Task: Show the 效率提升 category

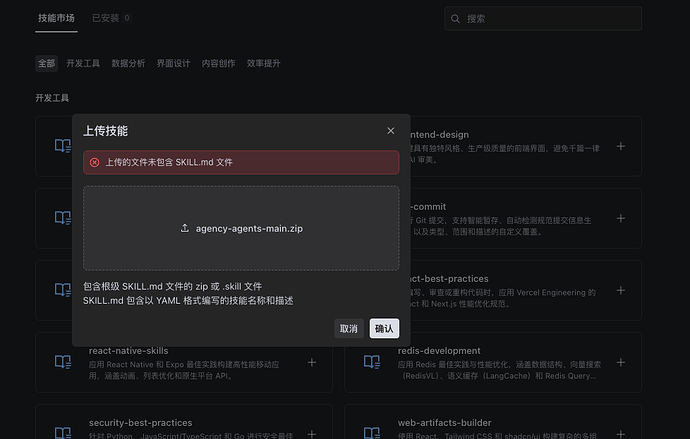Action: 264,63
